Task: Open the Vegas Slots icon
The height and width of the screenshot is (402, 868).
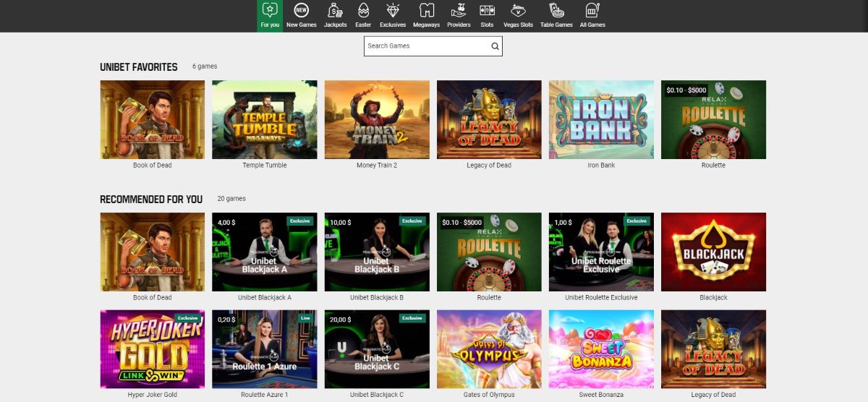Action: click(518, 10)
